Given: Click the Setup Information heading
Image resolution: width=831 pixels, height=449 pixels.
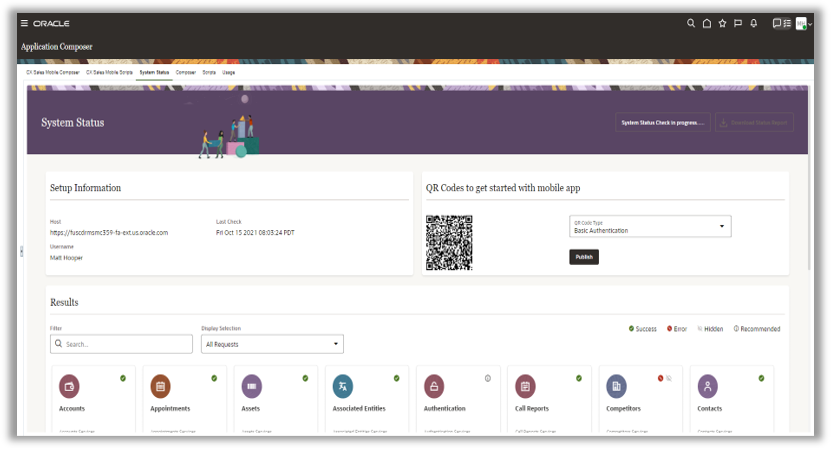Looking at the screenshot, I should 85,188.
